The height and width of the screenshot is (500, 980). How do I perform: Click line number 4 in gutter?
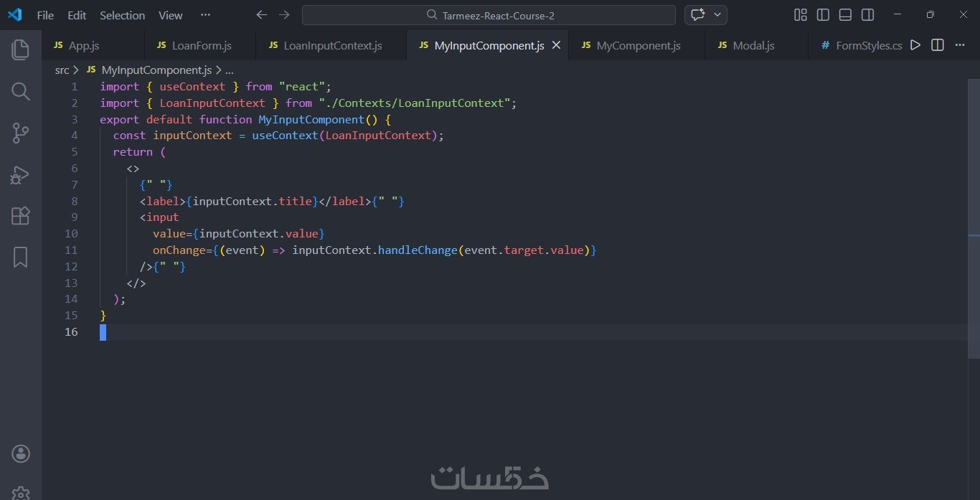click(x=75, y=136)
